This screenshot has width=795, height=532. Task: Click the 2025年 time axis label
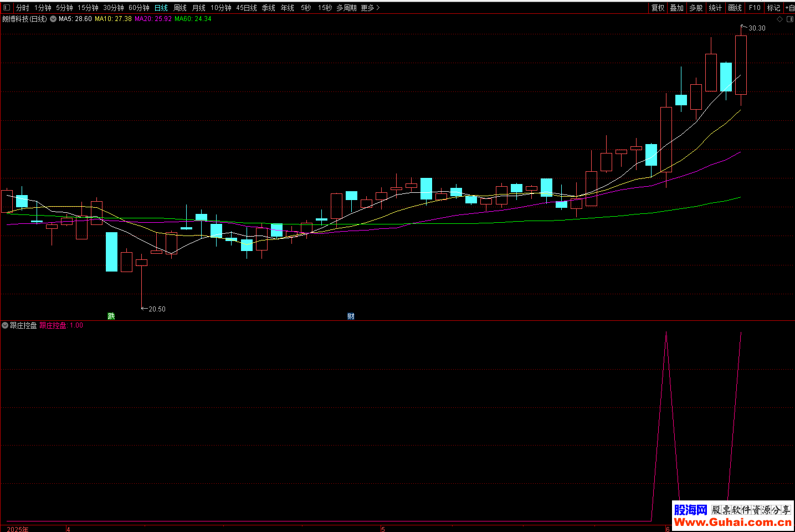[x=18, y=529]
